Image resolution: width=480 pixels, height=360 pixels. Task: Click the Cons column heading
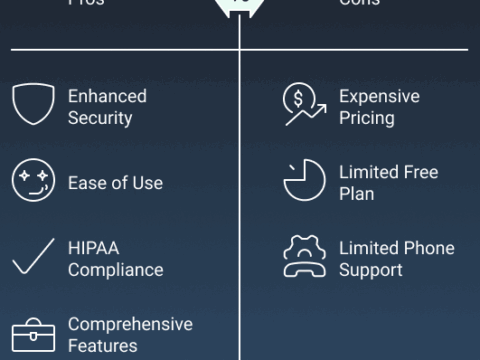pos(359,3)
